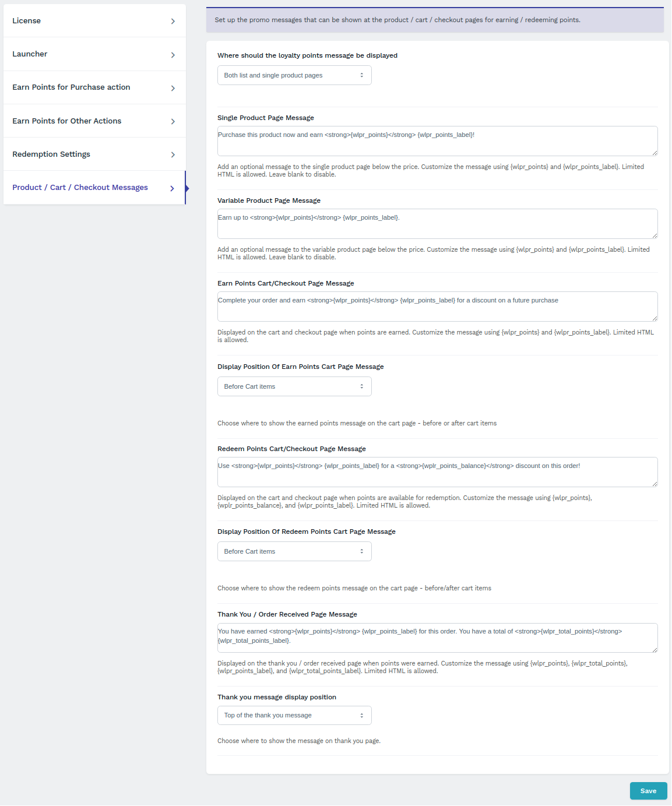Click into Variable Product Page Message textarea
672x806 pixels.
coord(438,224)
